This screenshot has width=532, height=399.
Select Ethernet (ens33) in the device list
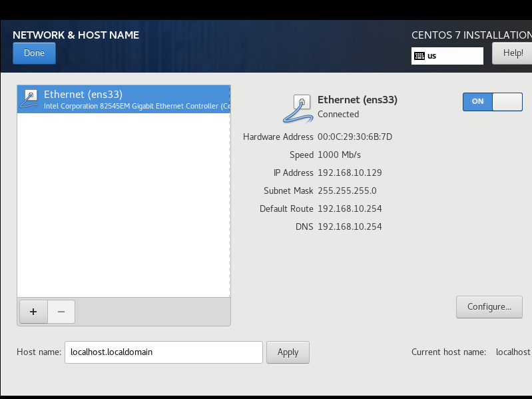[x=123, y=99]
